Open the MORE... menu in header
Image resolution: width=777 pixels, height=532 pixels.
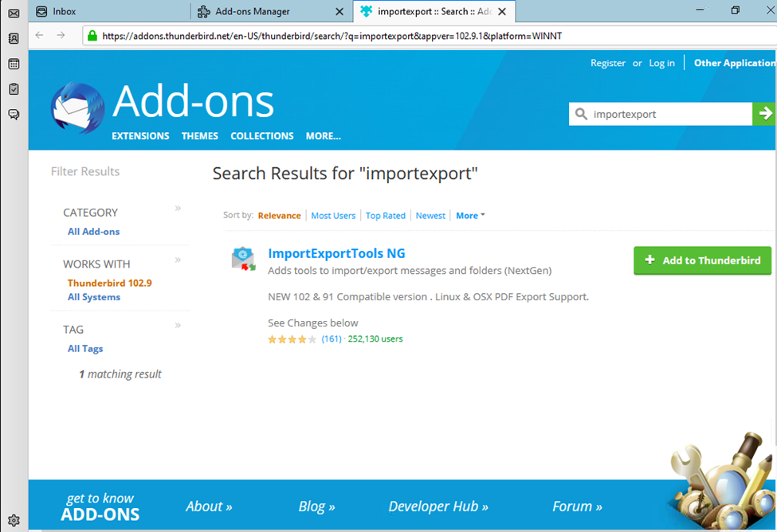pos(323,135)
